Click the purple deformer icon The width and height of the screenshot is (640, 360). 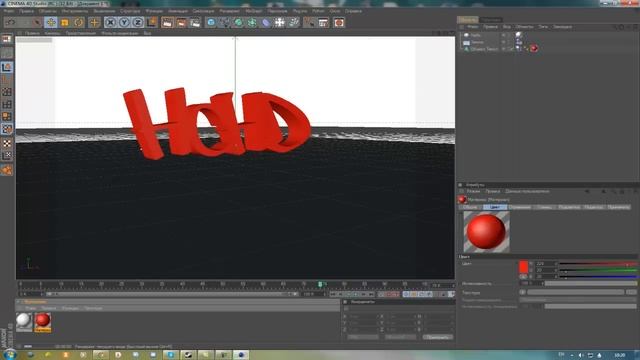[266, 22]
